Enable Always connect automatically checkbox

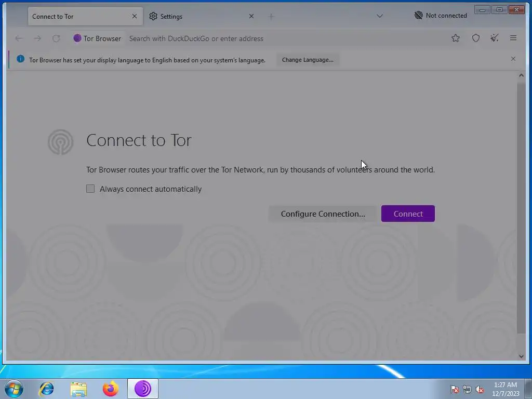pyautogui.click(x=90, y=189)
